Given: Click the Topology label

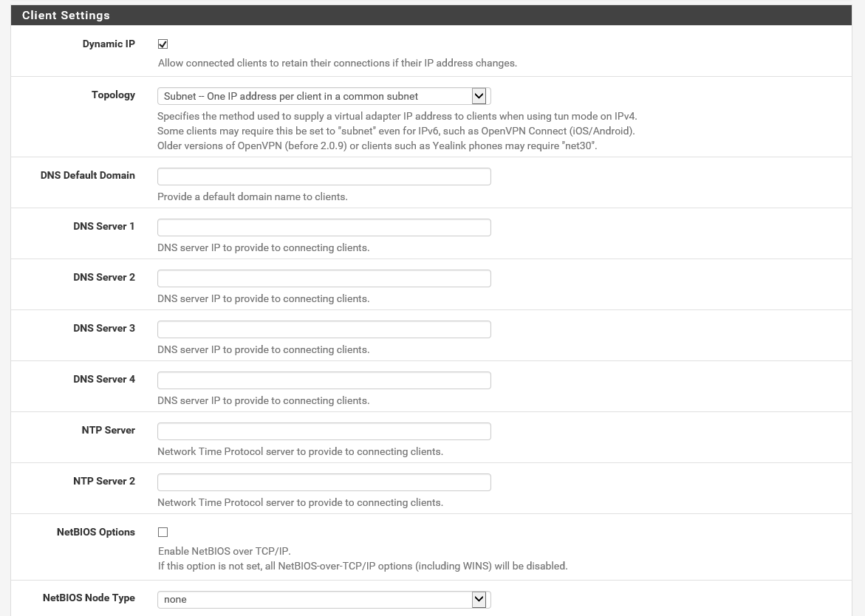Looking at the screenshot, I should coord(113,95).
